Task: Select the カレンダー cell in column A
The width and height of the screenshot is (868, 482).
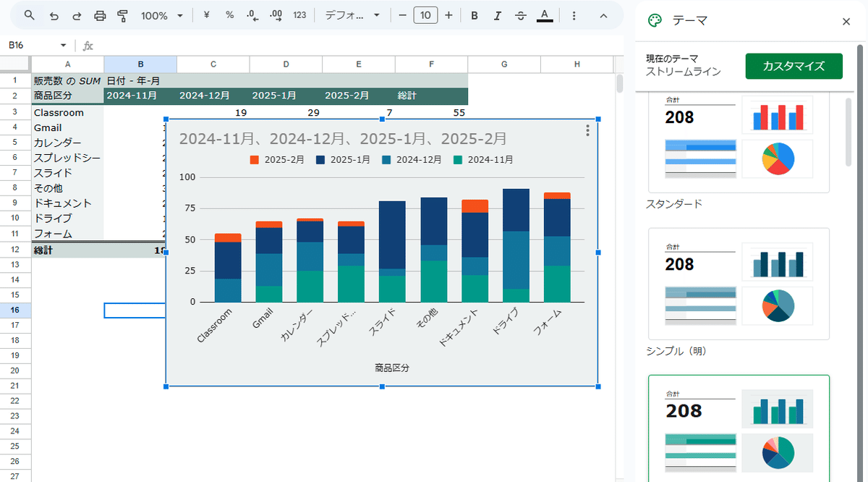Action: click(x=67, y=143)
